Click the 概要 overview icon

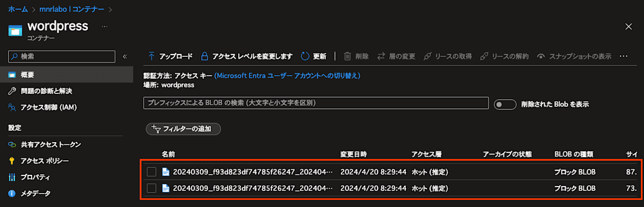tap(12, 75)
